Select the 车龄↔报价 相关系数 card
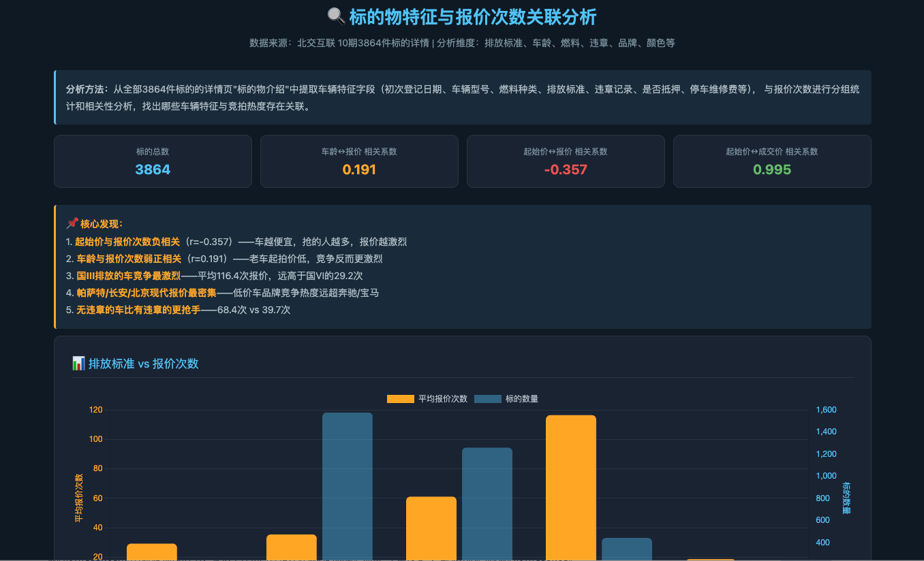 pos(359,161)
